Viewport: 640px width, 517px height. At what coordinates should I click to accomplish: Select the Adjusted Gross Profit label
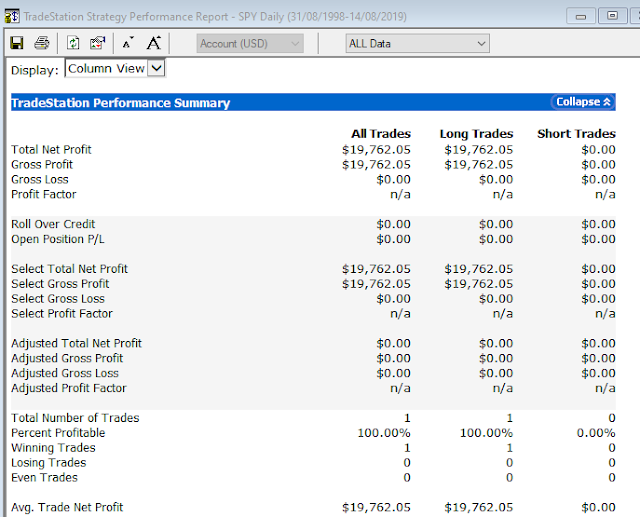click(x=67, y=358)
